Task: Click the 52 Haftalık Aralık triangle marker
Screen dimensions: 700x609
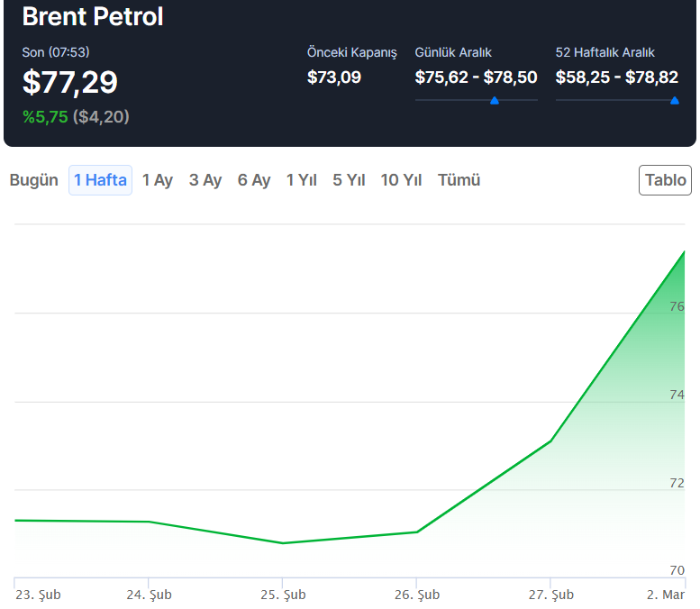Action: click(x=675, y=101)
